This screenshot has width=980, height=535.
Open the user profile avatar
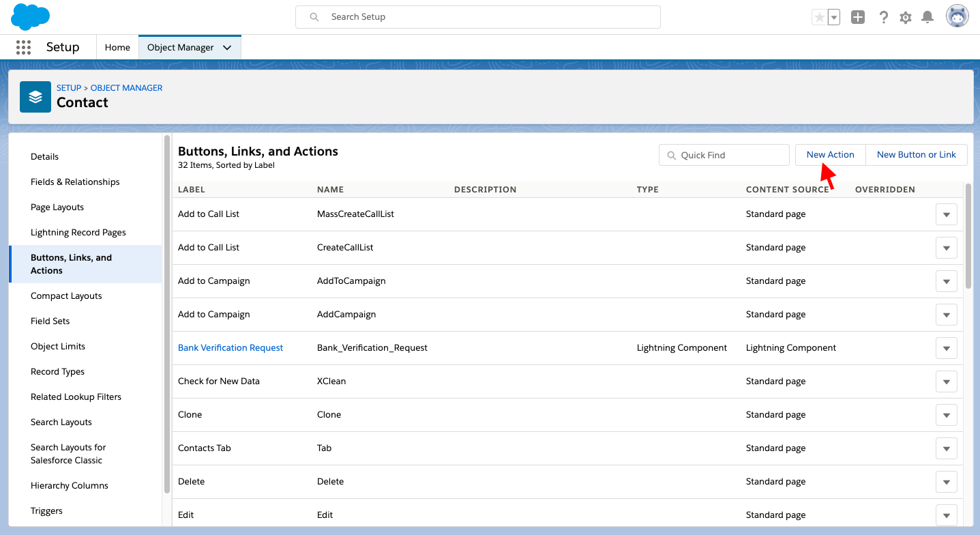click(x=957, y=16)
